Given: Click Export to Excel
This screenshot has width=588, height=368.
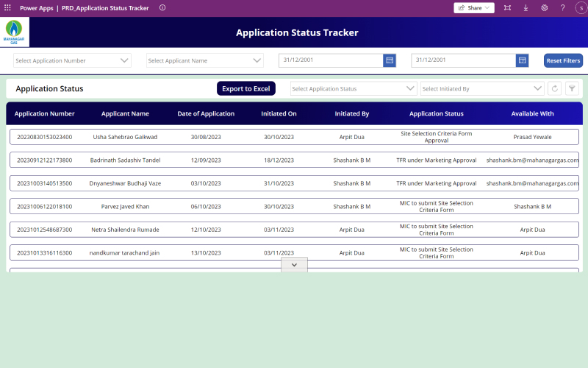Looking at the screenshot, I should click(246, 88).
